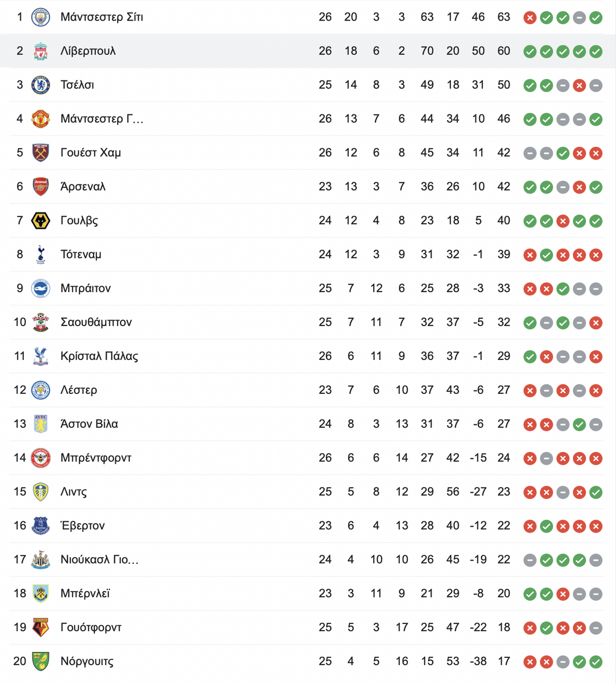Click the Manchester City club crest
Viewport: 616px width, 684px height.
tap(41, 17)
